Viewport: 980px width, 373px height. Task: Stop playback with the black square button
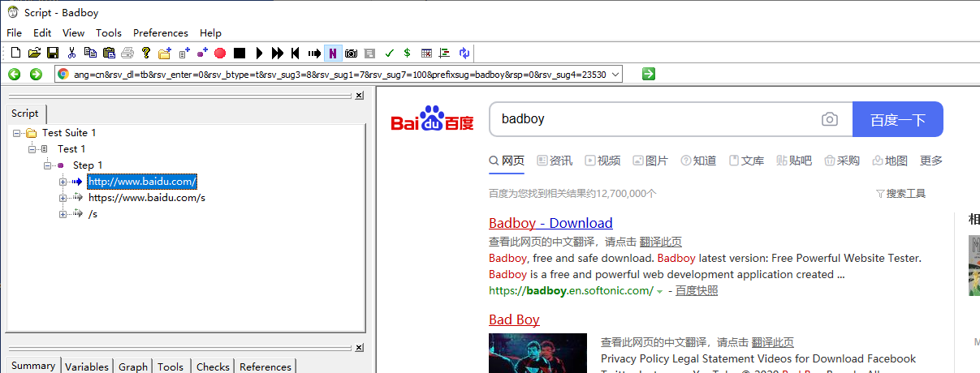(240, 54)
